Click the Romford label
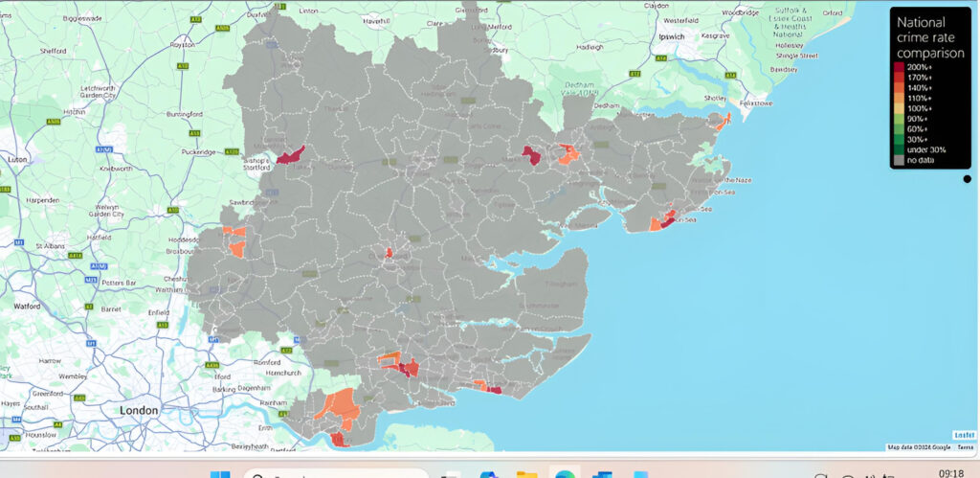Screen dimensions: 980x478 [x=266, y=363]
